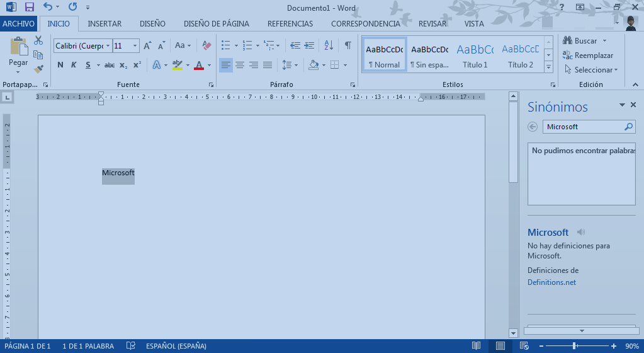
Task: Justify the paragraph text
Action: (x=268, y=65)
